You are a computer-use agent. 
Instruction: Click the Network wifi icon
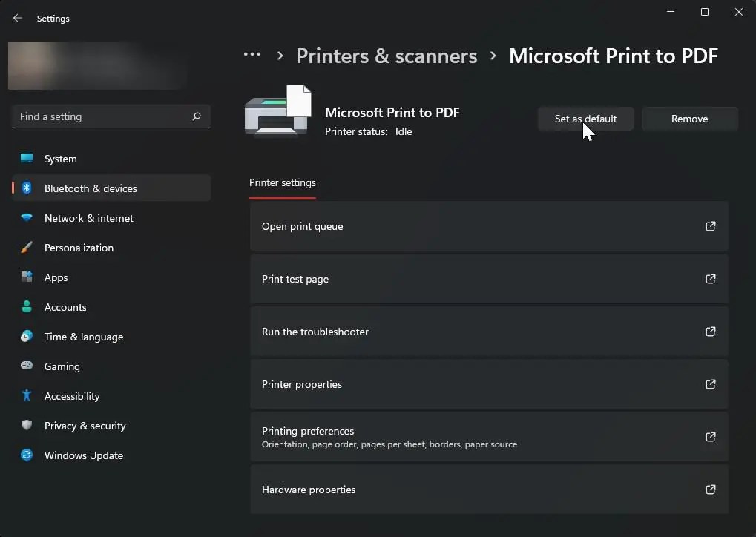pyautogui.click(x=27, y=217)
